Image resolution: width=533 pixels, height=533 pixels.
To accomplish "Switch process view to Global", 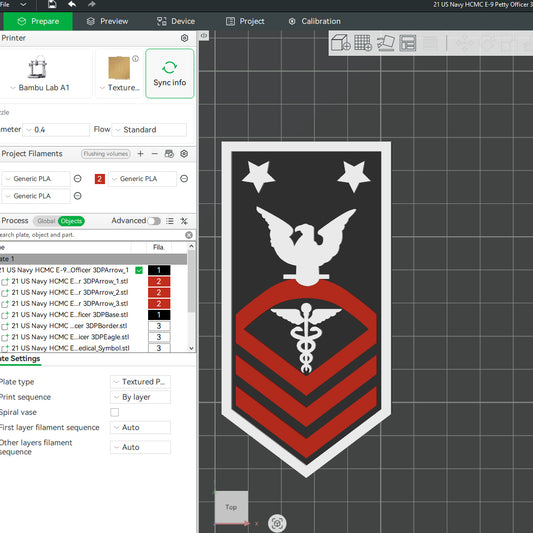I will 46,221.
